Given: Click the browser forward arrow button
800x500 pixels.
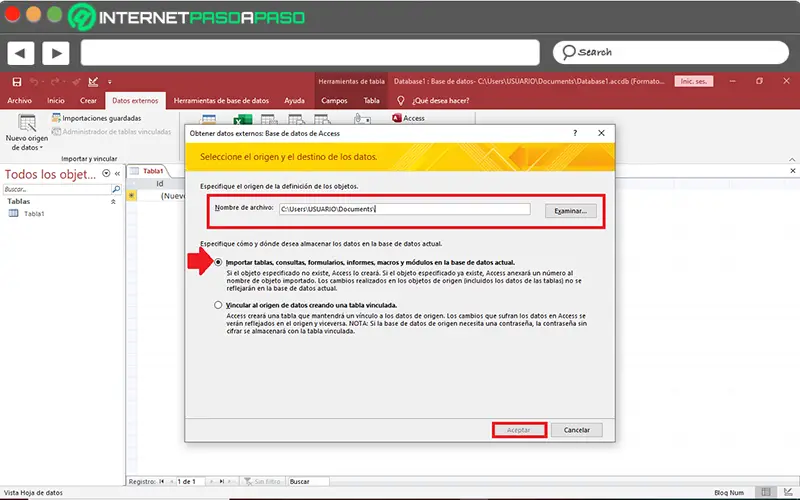Looking at the screenshot, I should tap(56, 53).
